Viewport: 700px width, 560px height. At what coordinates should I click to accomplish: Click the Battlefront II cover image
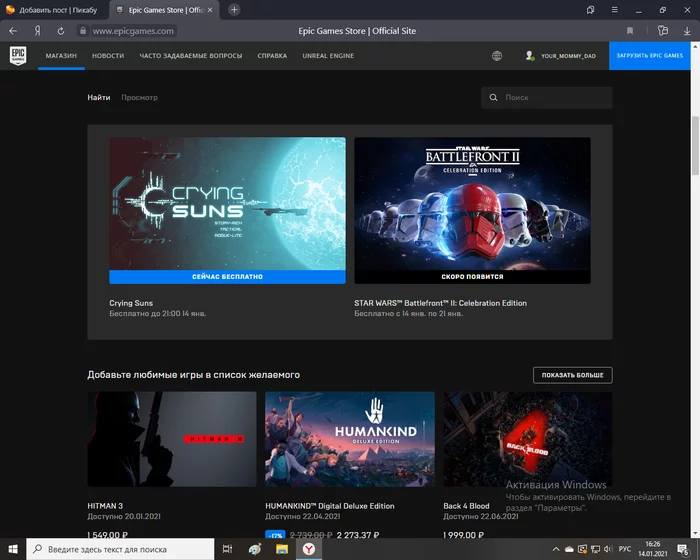tap(472, 204)
